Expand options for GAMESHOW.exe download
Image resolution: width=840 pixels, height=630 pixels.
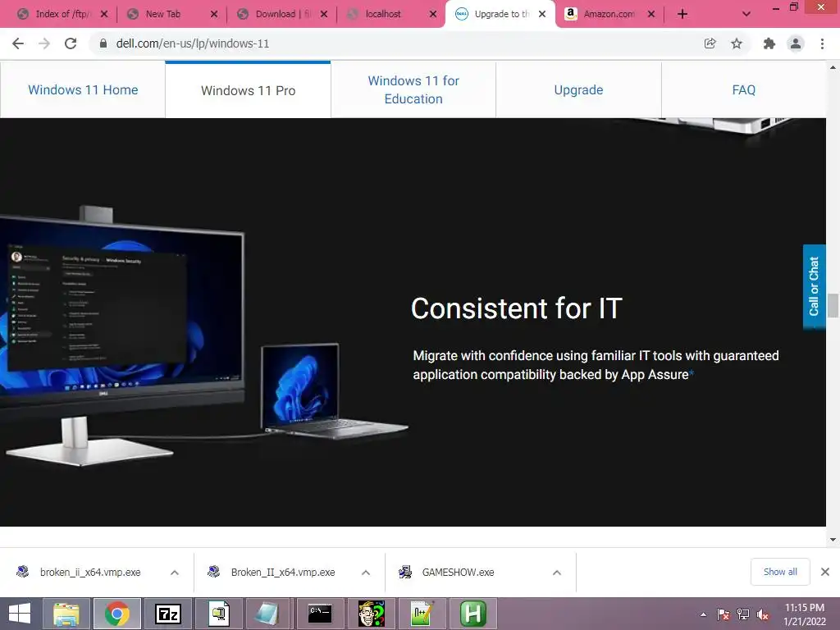pyautogui.click(x=557, y=572)
